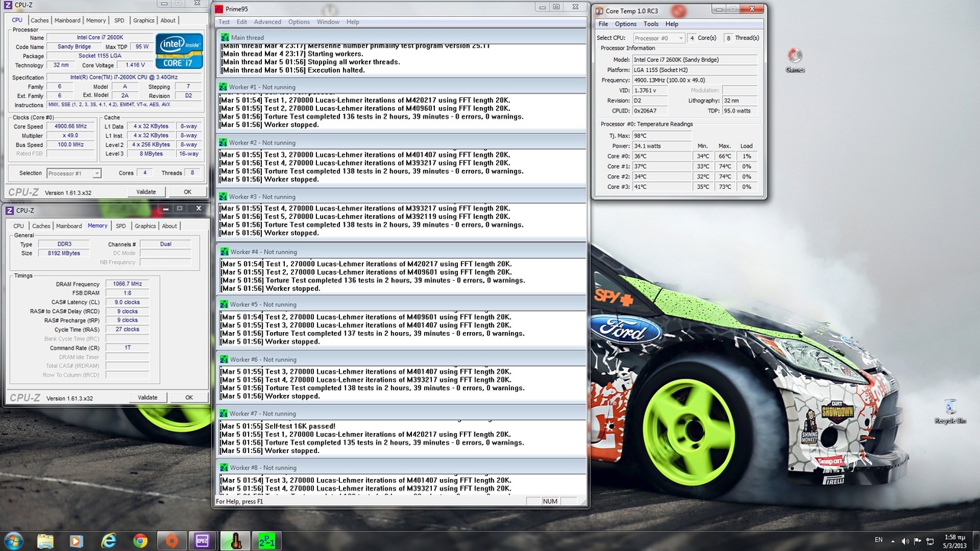This screenshot has height=551, width=980.
Task: Open the Test menu in Prime95
Action: coord(224,21)
